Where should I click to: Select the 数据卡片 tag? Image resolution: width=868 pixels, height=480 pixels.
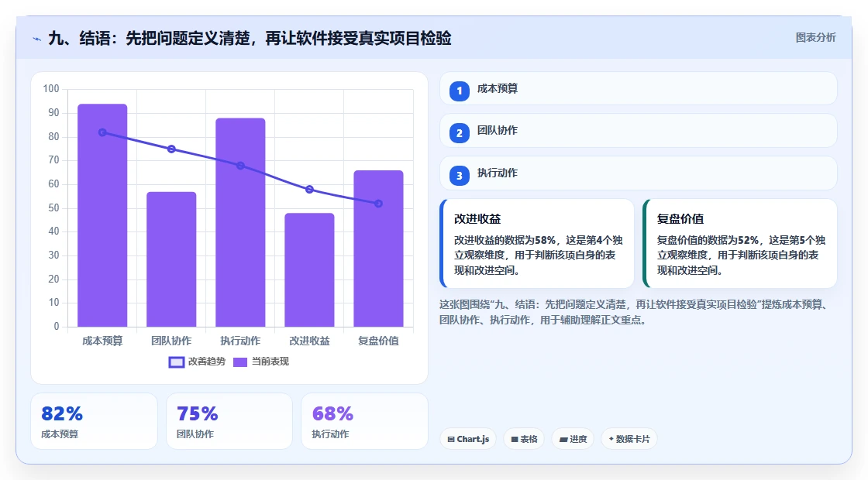[629, 439]
